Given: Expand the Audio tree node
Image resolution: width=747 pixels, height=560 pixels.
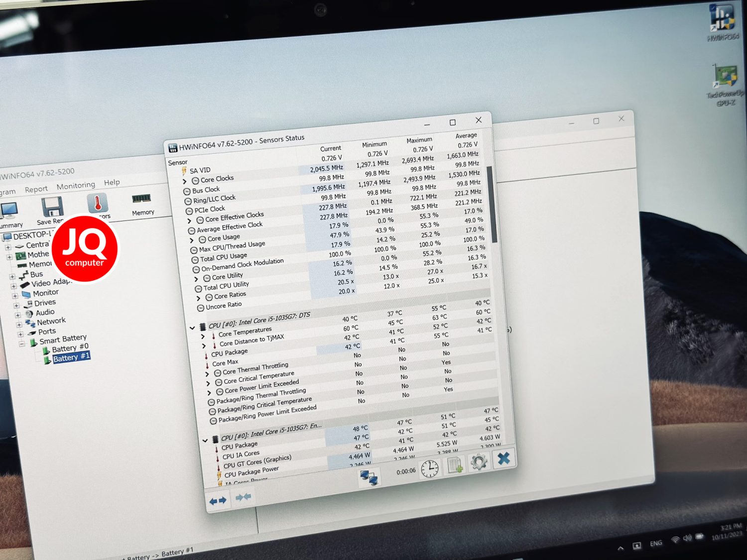Looking at the screenshot, I should [18, 315].
